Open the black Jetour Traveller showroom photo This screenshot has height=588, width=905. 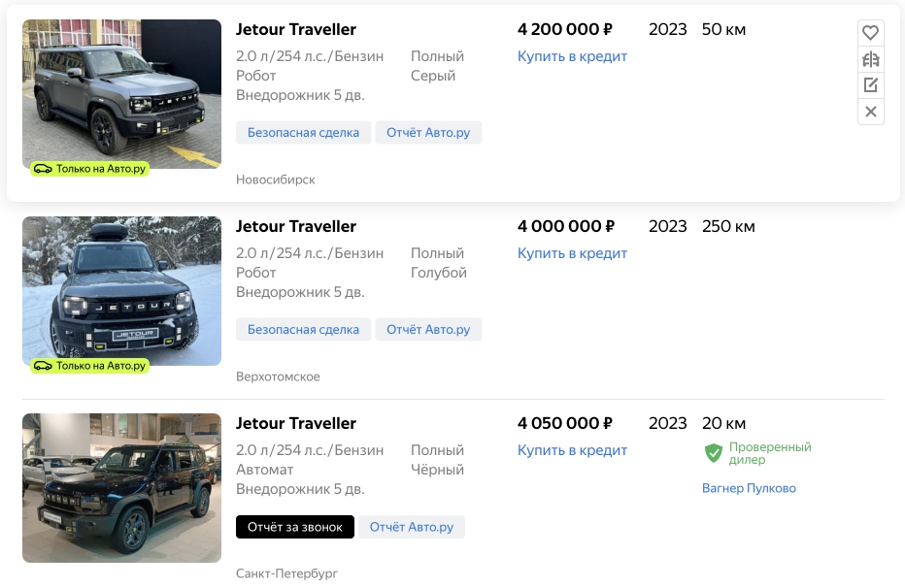pos(121,487)
